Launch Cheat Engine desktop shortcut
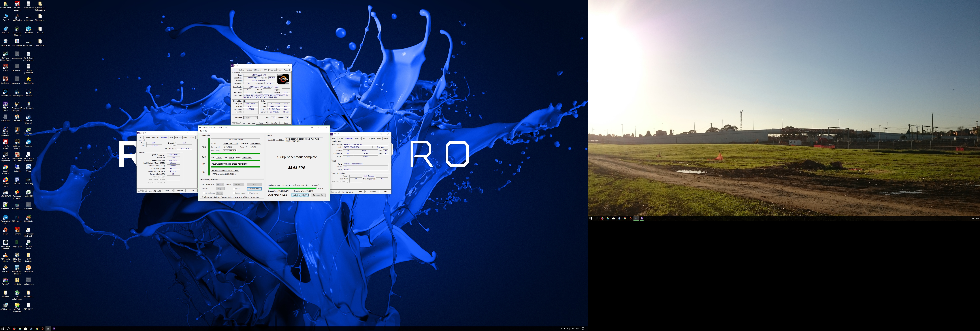The height and width of the screenshot is (331, 980). [x=17, y=93]
